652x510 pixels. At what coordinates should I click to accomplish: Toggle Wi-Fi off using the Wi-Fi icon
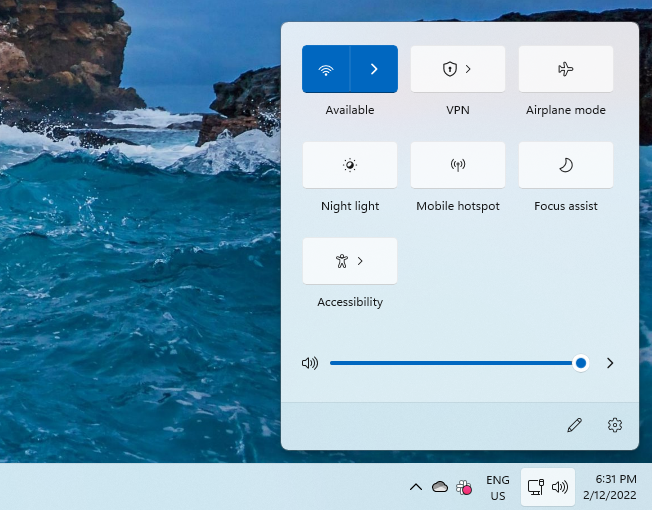(x=326, y=69)
